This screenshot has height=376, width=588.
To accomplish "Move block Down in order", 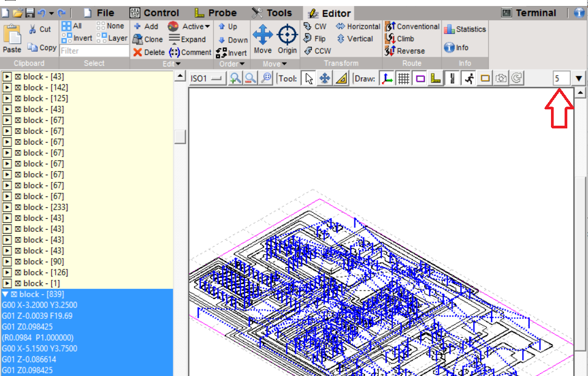I will coord(232,40).
